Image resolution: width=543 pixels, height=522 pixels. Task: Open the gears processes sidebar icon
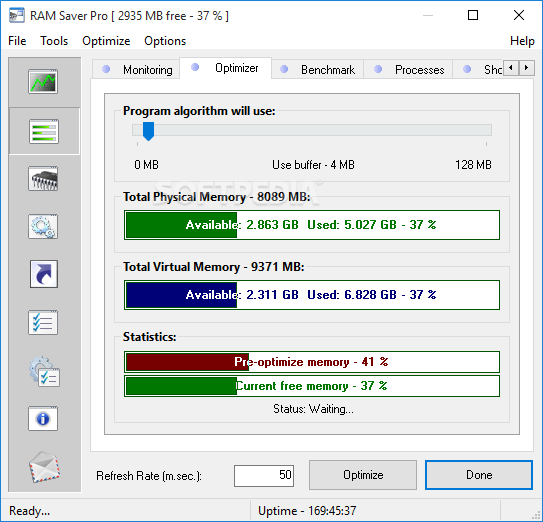click(x=43, y=227)
